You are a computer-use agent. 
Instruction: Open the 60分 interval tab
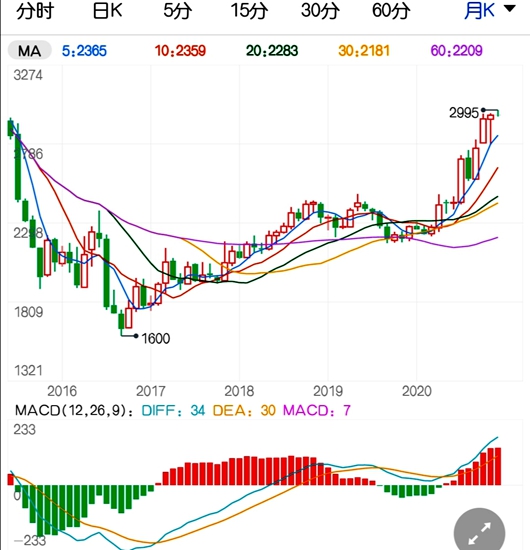click(391, 11)
